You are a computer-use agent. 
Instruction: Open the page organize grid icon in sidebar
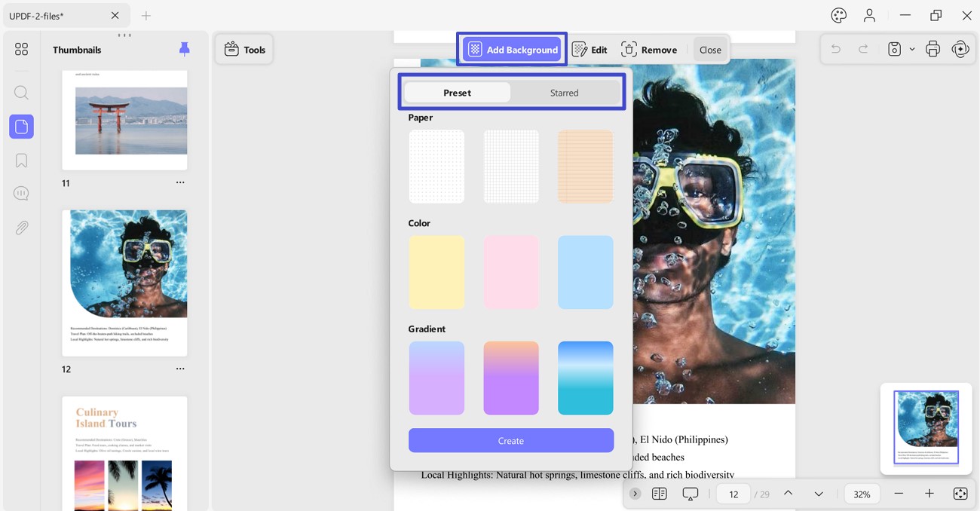(21, 49)
